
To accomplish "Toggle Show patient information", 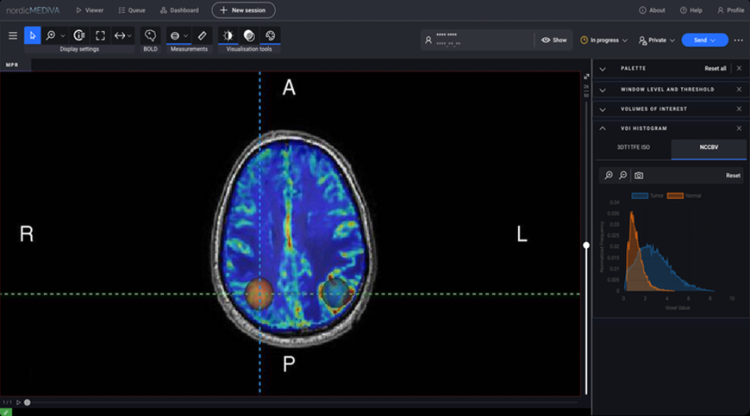I will [554, 40].
